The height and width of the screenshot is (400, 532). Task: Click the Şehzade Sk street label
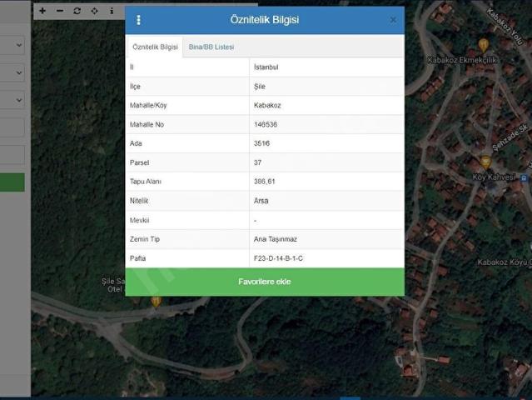510,137
